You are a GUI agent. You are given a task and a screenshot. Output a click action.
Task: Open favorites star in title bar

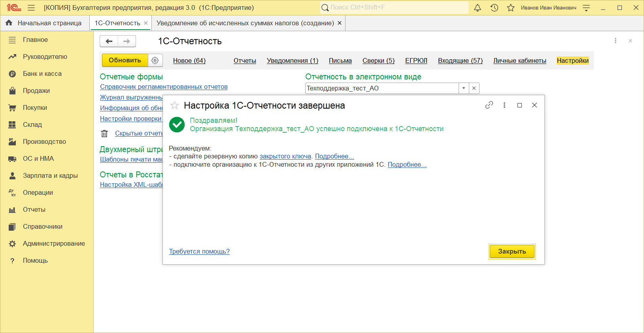click(511, 8)
